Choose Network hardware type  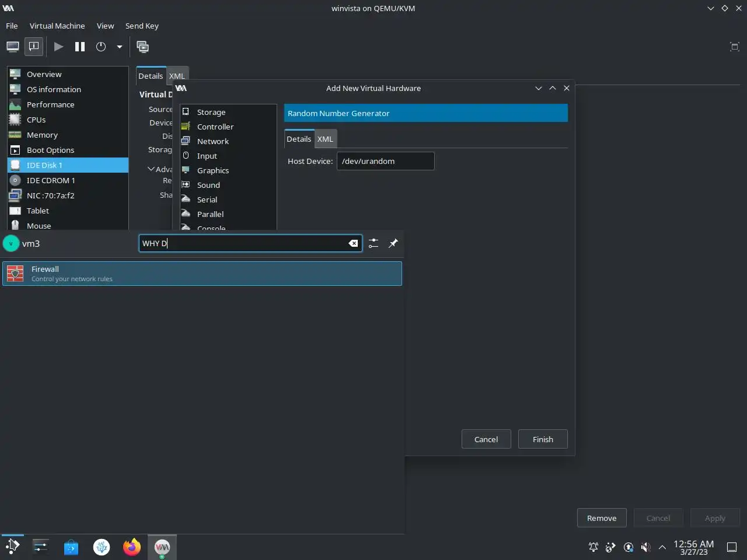[x=228, y=141]
